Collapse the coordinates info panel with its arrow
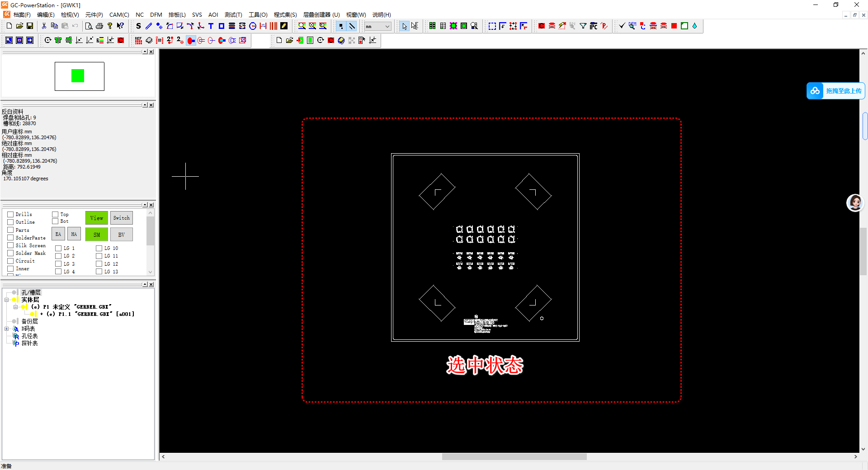 (x=145, y=105)
